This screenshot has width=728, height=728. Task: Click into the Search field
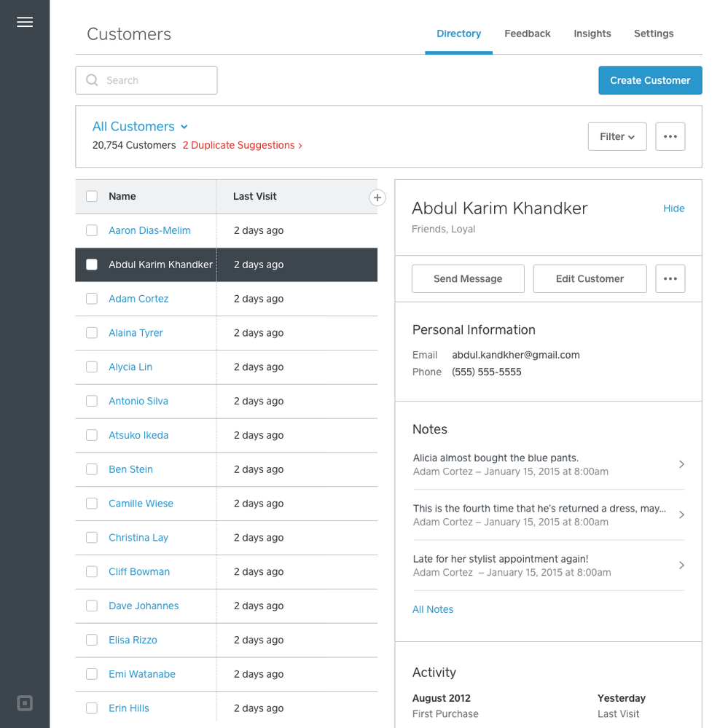pos(153,81)
